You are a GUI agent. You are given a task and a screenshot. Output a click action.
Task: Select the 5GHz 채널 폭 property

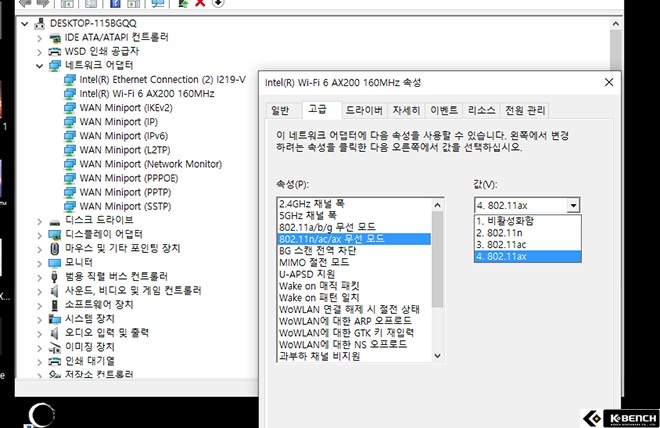tap(354, 215)
